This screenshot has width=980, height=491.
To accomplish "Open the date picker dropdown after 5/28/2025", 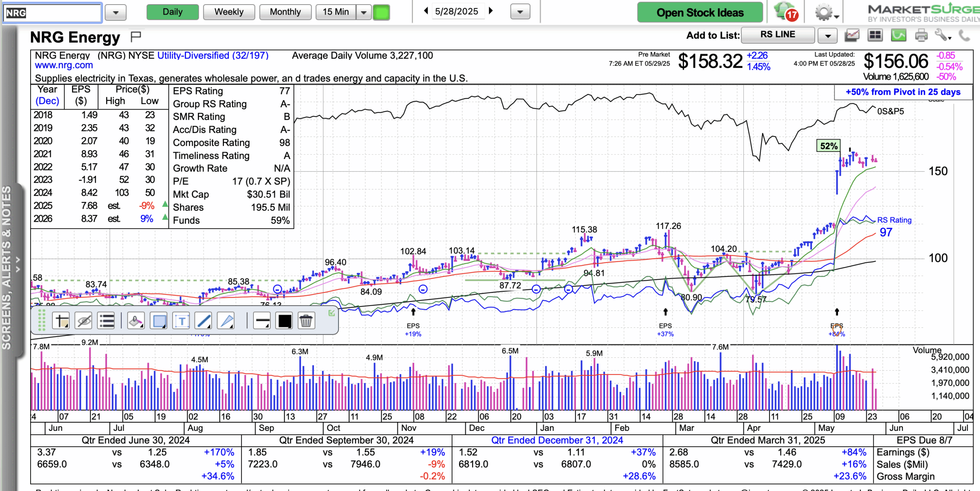I will pyautogui.click(x=520, y=12).
